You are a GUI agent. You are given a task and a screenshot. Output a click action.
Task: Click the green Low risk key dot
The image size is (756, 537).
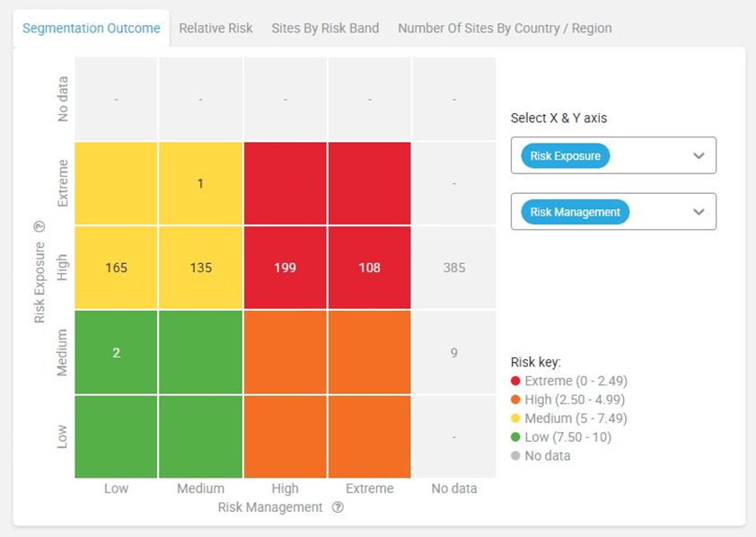click(515, 437)
